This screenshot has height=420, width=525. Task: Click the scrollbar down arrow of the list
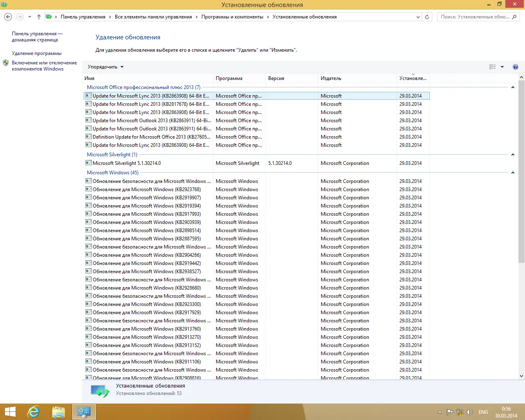pyautogui.click(x=521, y=376)
